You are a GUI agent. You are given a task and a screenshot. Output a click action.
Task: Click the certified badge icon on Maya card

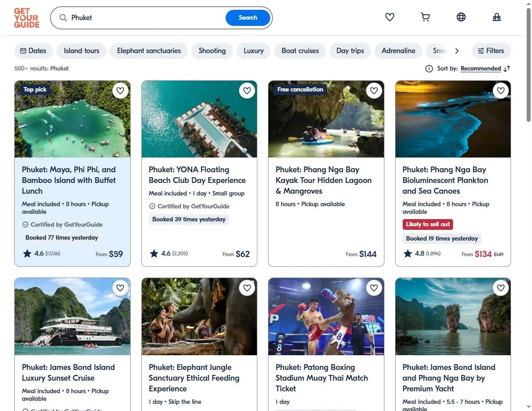tap(25, 224)
